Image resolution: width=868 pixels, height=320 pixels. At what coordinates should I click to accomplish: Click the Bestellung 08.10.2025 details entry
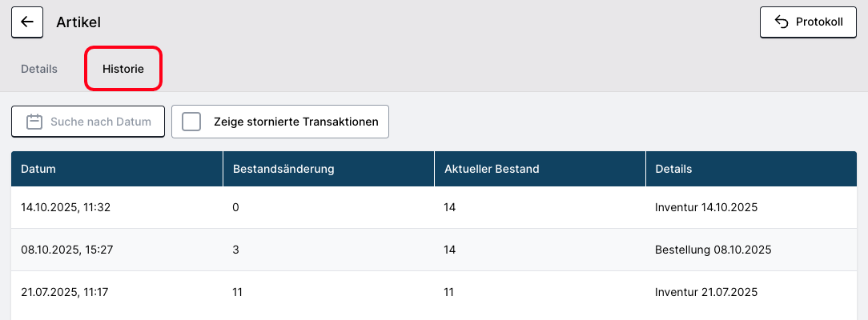point(713,250)
